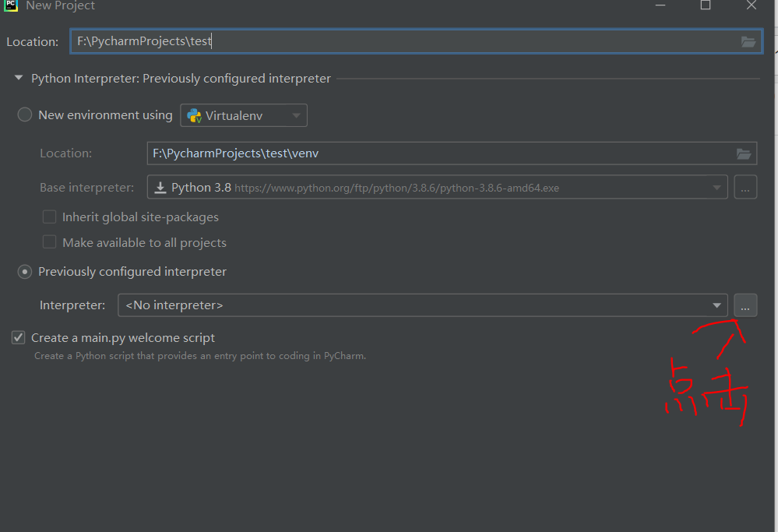778x532 pixels.
Task: Click the PyCharm logo in title bar
Action: point(10,5)
